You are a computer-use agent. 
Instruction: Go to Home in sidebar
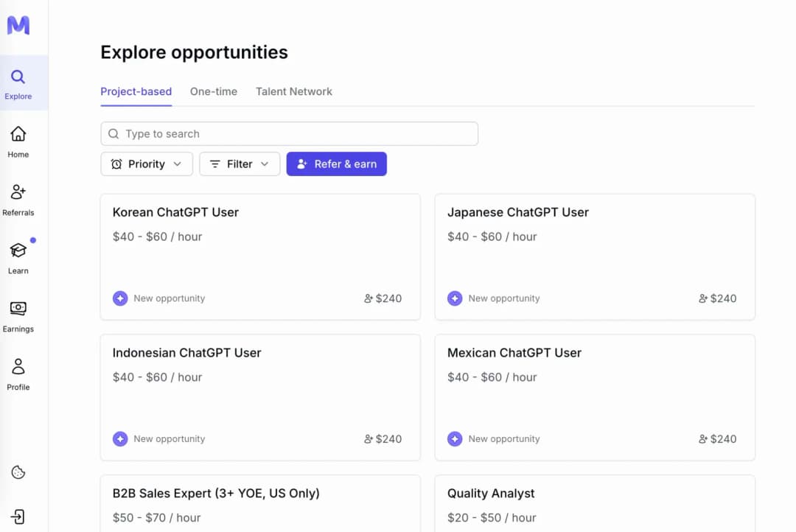18,142
